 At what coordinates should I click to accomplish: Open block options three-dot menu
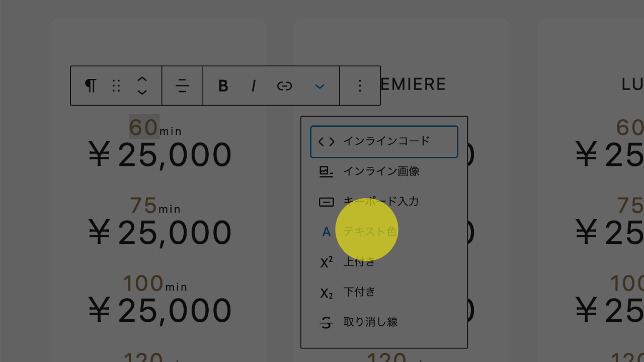click(x=360, y=86)
